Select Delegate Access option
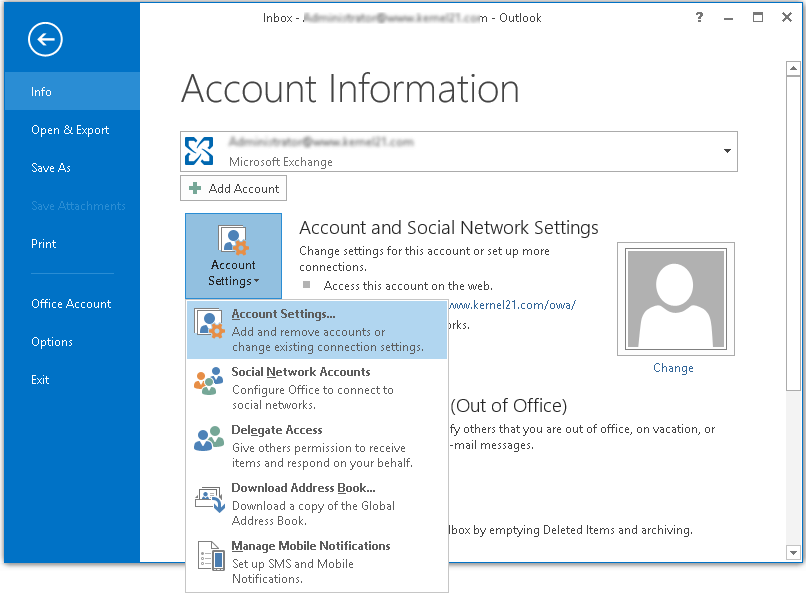This screenshot has height=600, width=806. point(317,446)
